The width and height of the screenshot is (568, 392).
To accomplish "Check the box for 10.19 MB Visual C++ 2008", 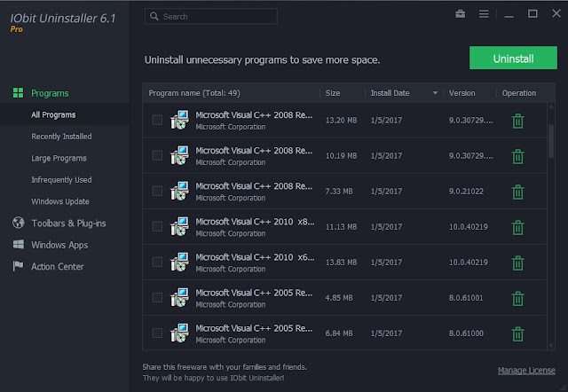I will tap(157, 155).
